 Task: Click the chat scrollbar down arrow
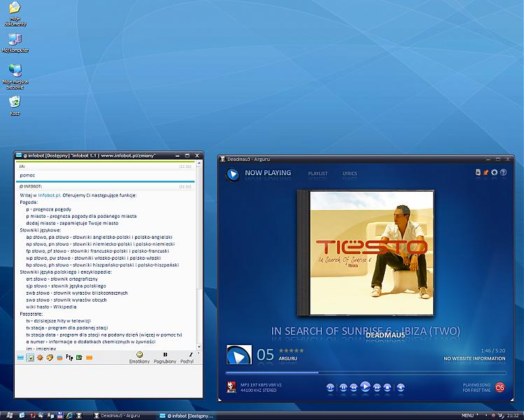pos(199,346)
